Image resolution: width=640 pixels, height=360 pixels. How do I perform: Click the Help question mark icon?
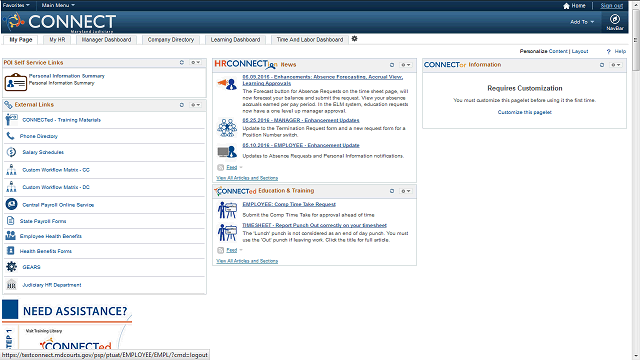click(x=609, y=51)
